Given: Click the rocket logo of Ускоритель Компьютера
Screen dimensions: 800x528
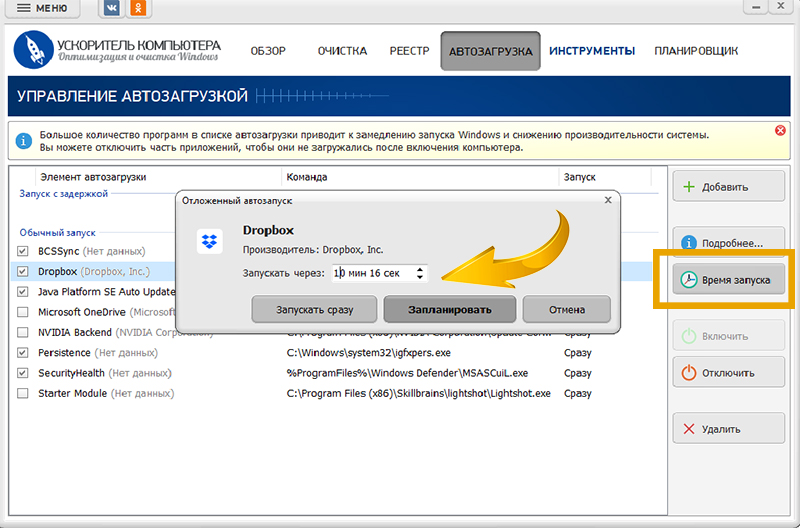Looking at the screenshot, I should (34, 49).
